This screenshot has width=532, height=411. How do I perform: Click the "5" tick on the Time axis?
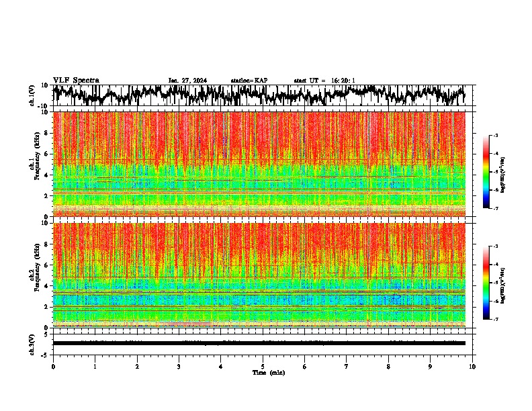click(x=263, y=367)
